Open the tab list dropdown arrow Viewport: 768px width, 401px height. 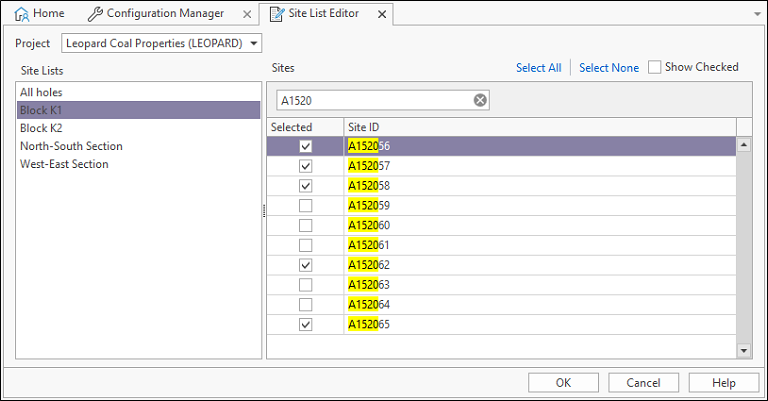tap(757, 14)
